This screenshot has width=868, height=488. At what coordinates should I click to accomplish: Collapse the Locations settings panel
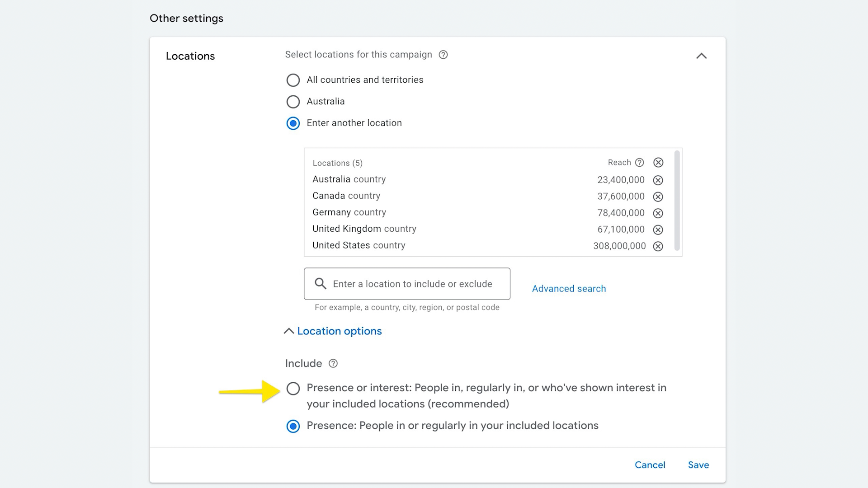701,56
